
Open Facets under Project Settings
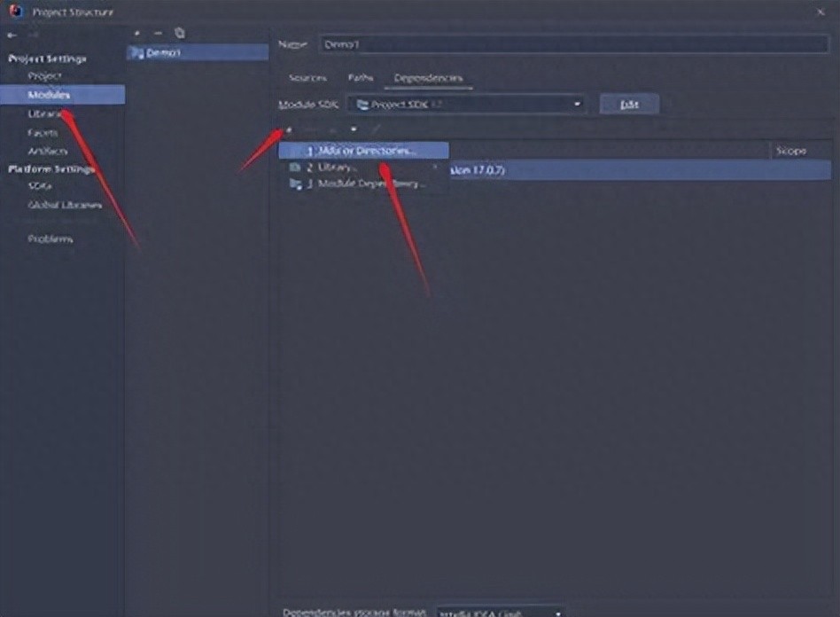point(43,132)
